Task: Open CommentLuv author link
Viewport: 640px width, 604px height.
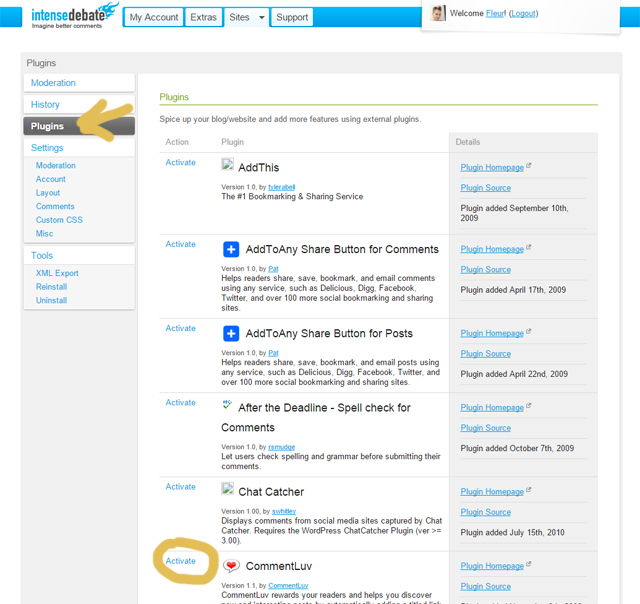Action: pyautogui.click(x=289, y=586)
